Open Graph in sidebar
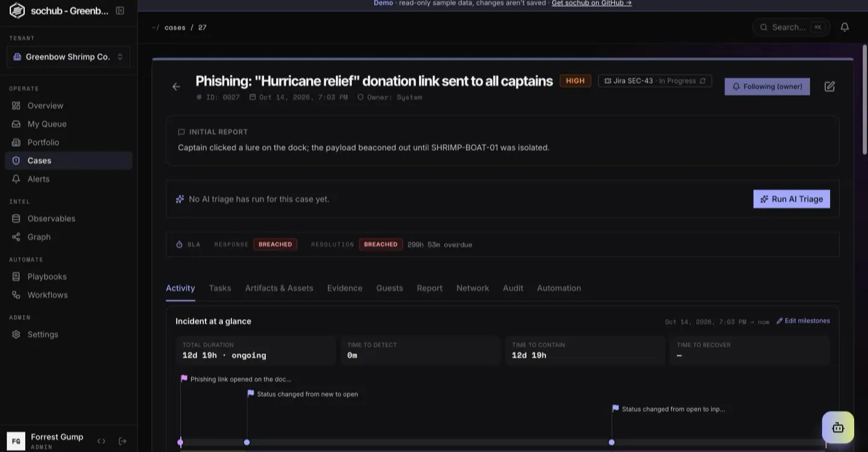The width and height of the screenshot is (868, 452). (69, 237)
